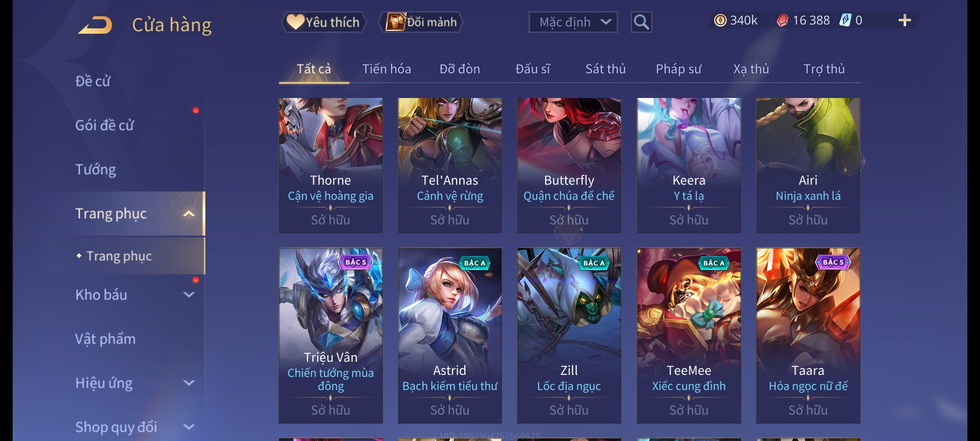Screen dimensions: 980x441
Task: Open Yêu thích favorites heart button
Action: point(323,22)
